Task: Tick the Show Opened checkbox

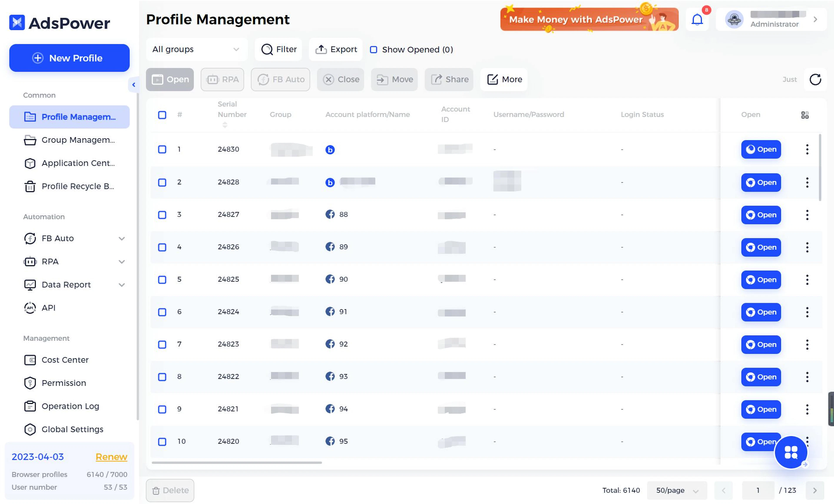Action: click(x=373, y=50)
